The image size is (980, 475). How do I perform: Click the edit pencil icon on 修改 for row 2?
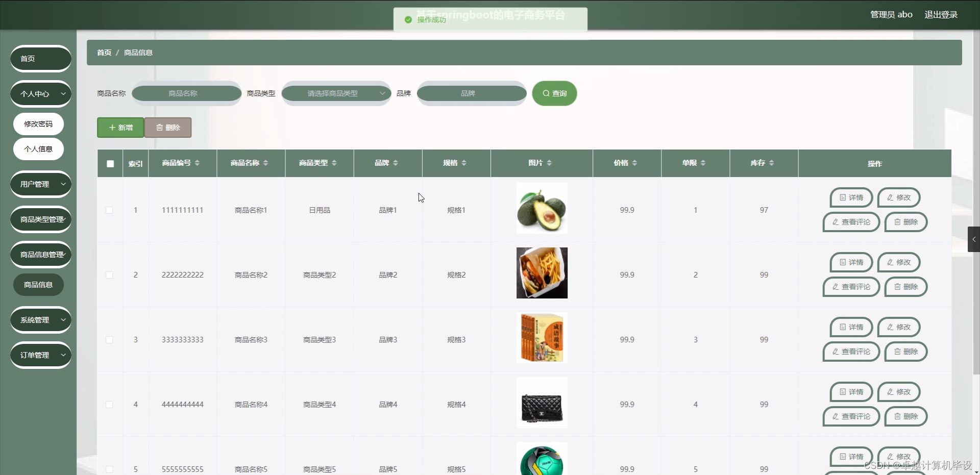point(889,262)
